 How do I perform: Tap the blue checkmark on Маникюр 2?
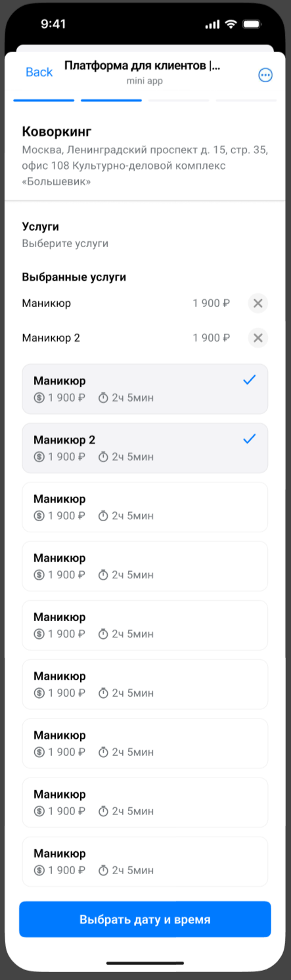pyautogui.click(x=249, y=439)
